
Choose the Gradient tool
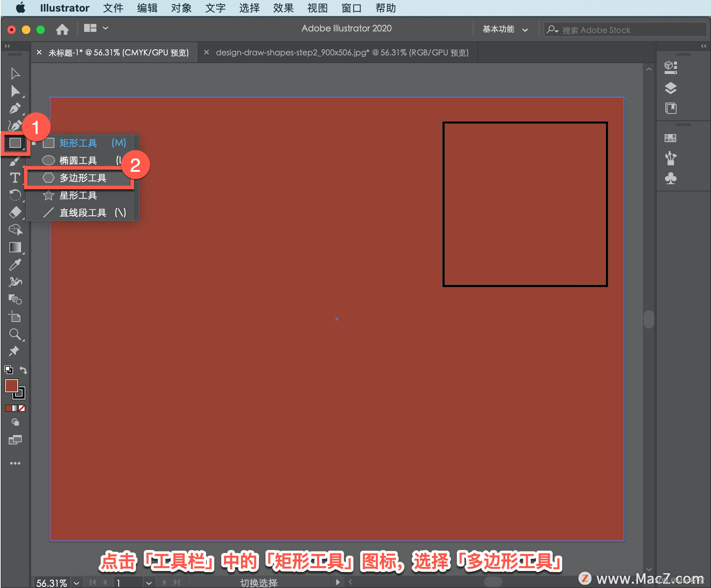(15, 247)
